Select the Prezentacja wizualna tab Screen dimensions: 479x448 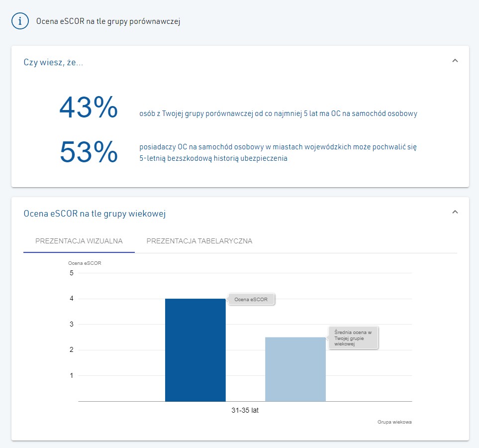point(79,241)
